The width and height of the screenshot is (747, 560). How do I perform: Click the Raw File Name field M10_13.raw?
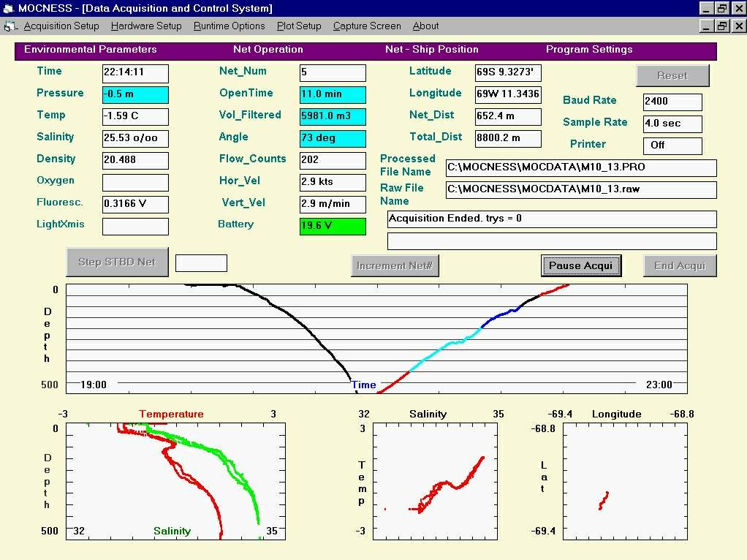pos(581,189)
